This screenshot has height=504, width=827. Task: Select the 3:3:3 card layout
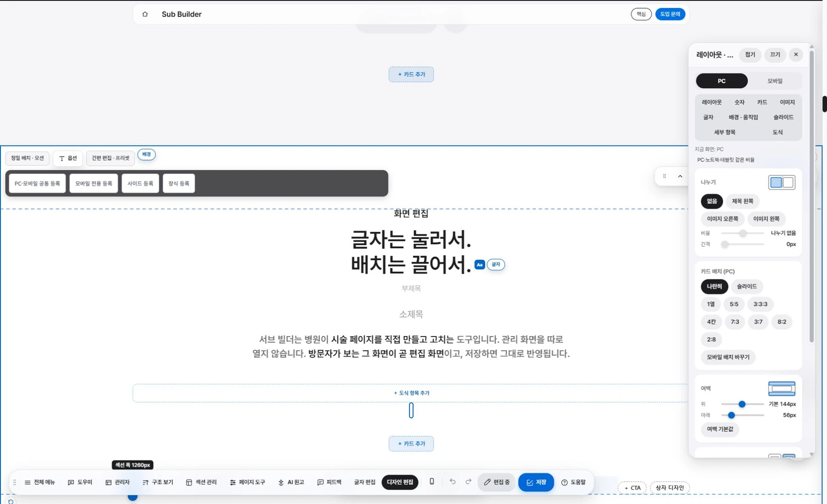click(760, 304)
